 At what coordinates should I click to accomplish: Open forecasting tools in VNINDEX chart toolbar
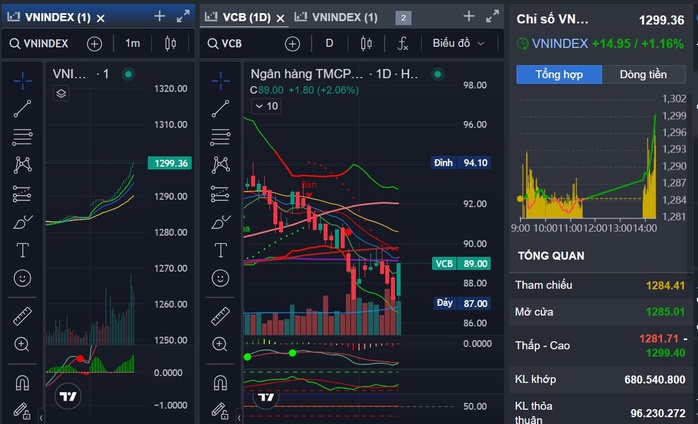22,194
